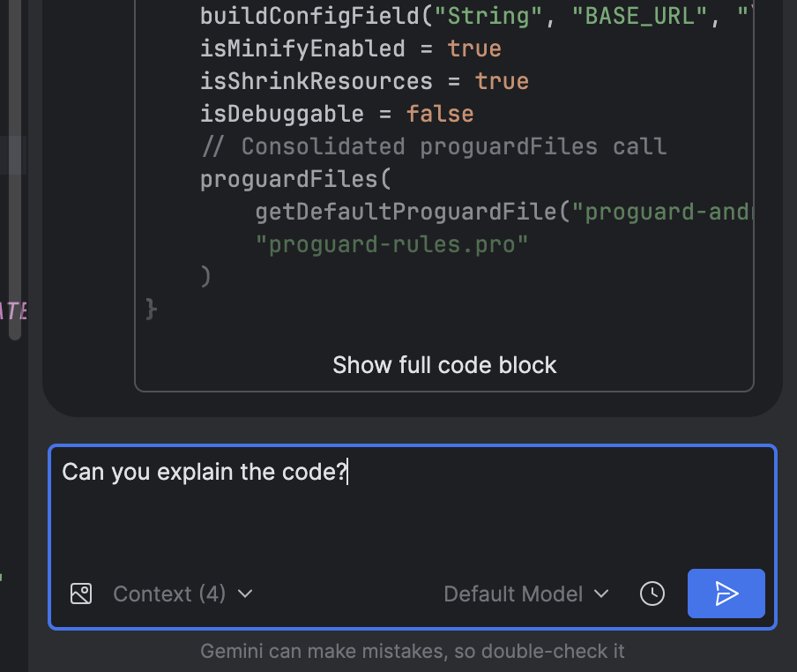The image size is (797, 672).
Task: Open the prompt history clock icon
Action: tap(652, 594)
